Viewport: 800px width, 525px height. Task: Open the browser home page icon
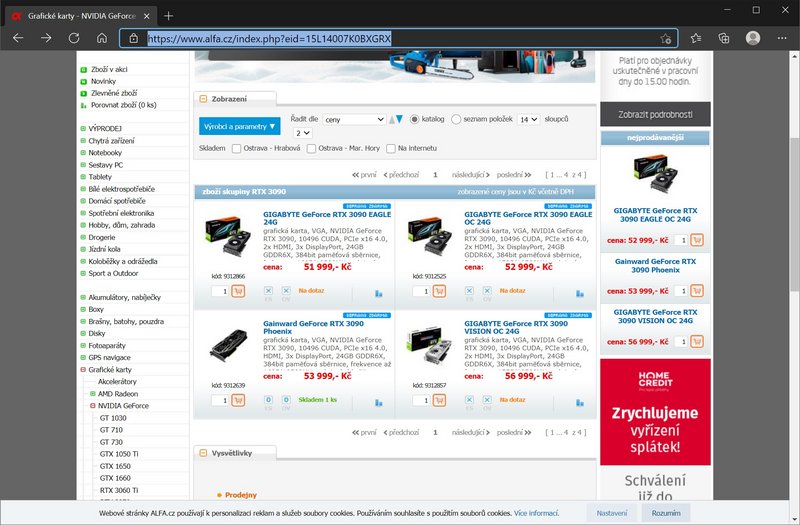(x=102, y=38)
